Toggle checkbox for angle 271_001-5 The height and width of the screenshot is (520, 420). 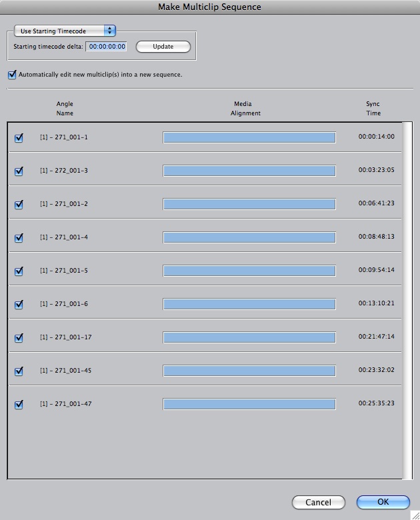tap(19, 271)
